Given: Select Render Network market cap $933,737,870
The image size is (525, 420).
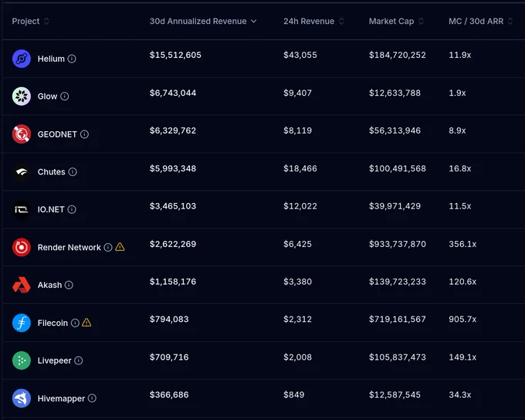Looking at the screenshot, I should [397, 244].
